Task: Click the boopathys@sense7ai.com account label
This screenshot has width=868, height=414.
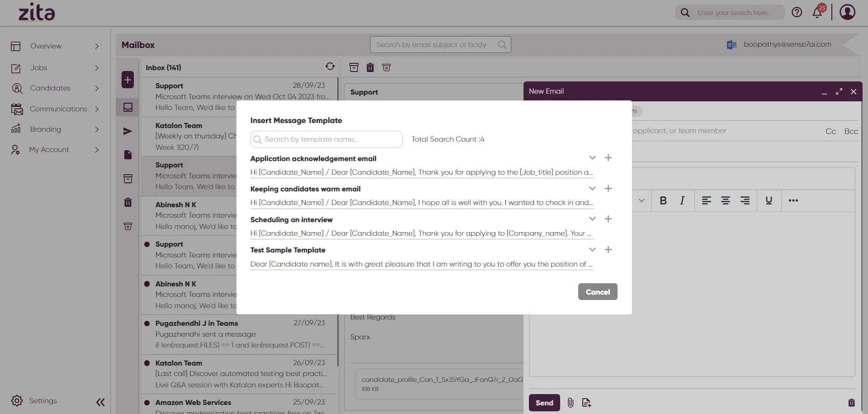Action: (x=787, y=44)
